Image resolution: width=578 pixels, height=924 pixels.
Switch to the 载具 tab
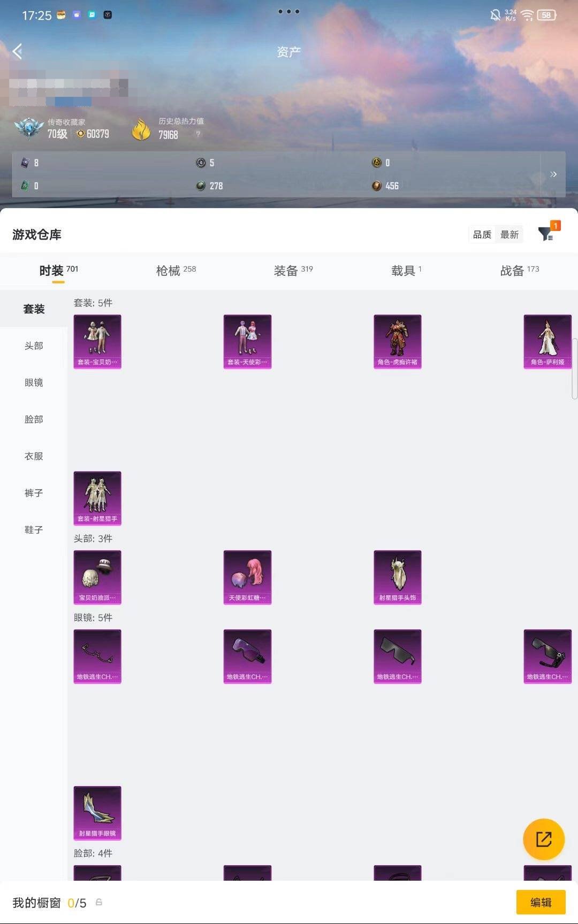(x=406, y=271)
